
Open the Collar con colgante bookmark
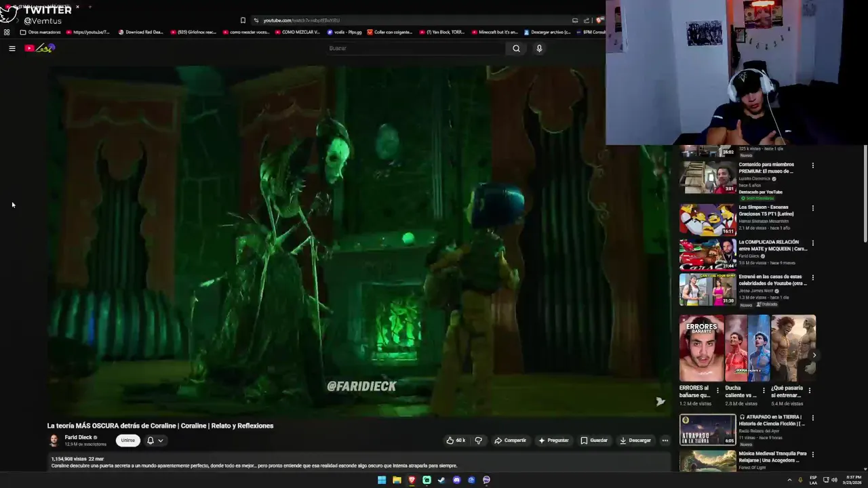click(x=391, y=32)
